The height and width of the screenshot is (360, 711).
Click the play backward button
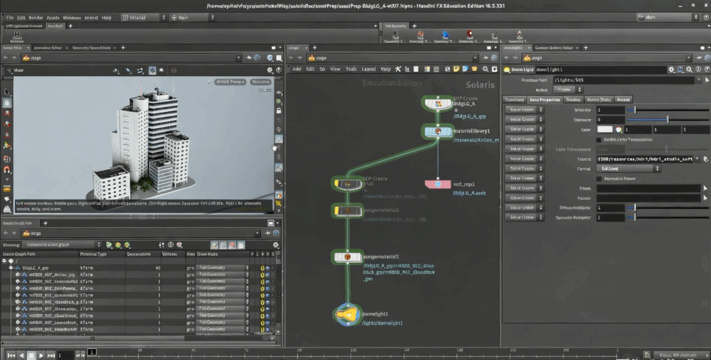21,355
